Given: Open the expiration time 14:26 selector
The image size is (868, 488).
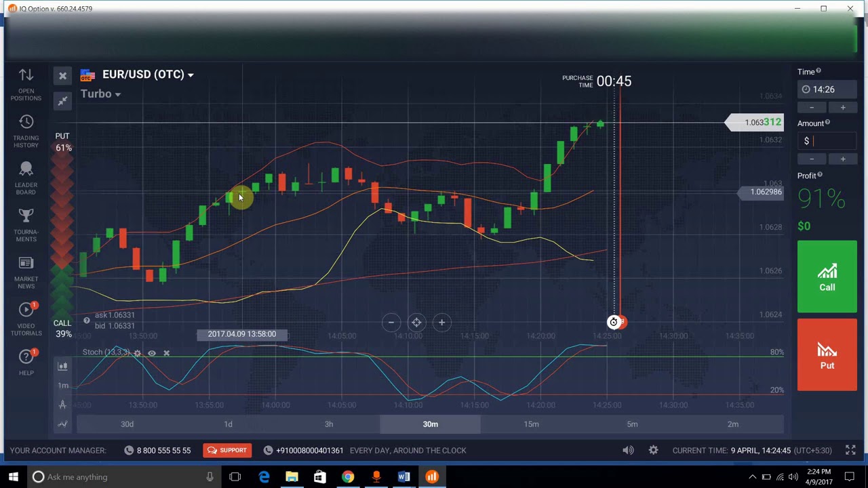Looking at the screenshot, I should click(x=827, y=89).
